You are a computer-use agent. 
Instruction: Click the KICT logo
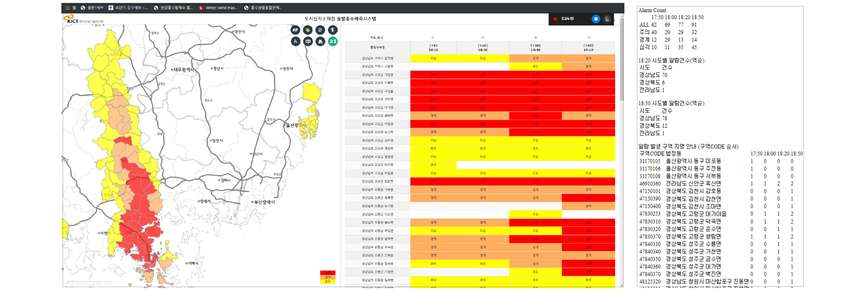coord(72,19)
